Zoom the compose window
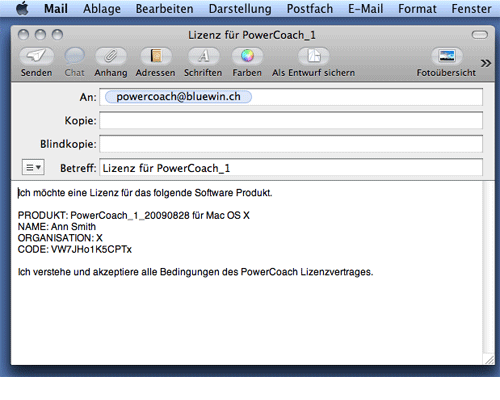Screen dimensions: 500x400 click(x=57, y=35)
